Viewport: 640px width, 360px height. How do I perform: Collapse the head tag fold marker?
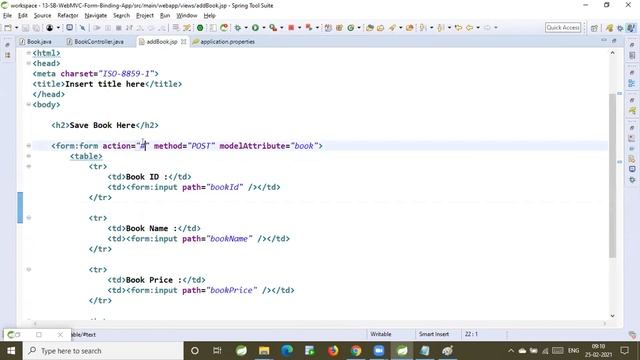[x=29, y=63]
